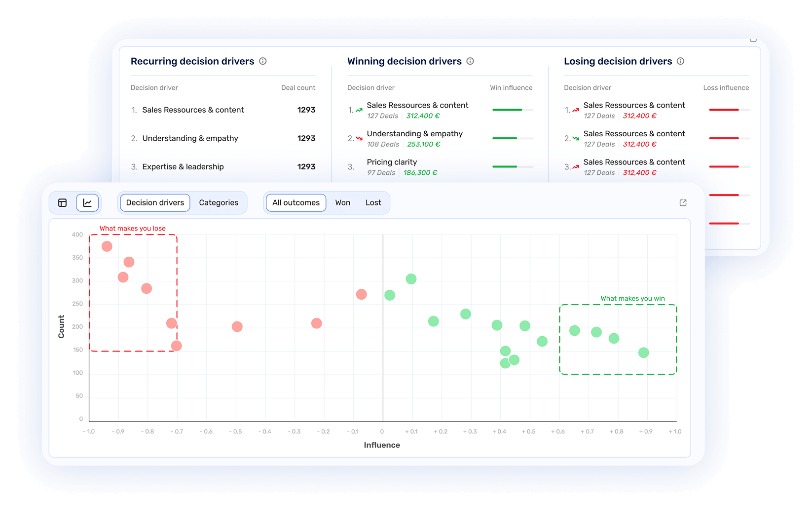The width and height of the screenshot is (812, 511).
Task: Filter the chart to Won deals
Action: tap(342, 202)
